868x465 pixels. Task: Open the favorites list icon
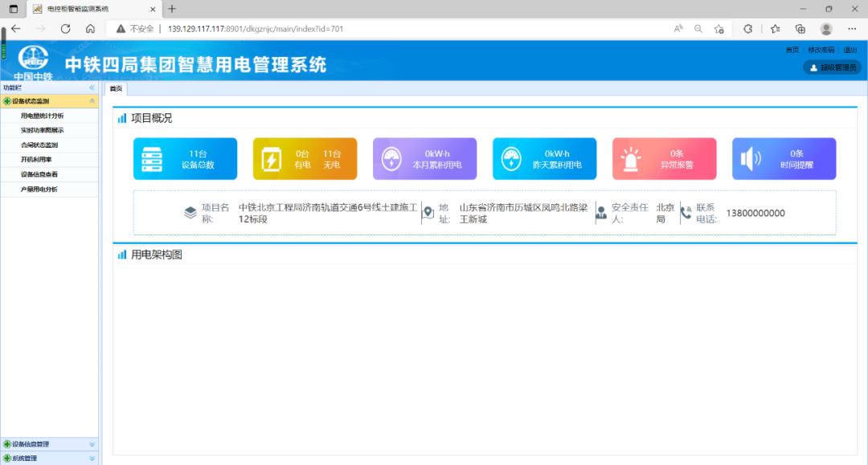click(x=775, y=29)
